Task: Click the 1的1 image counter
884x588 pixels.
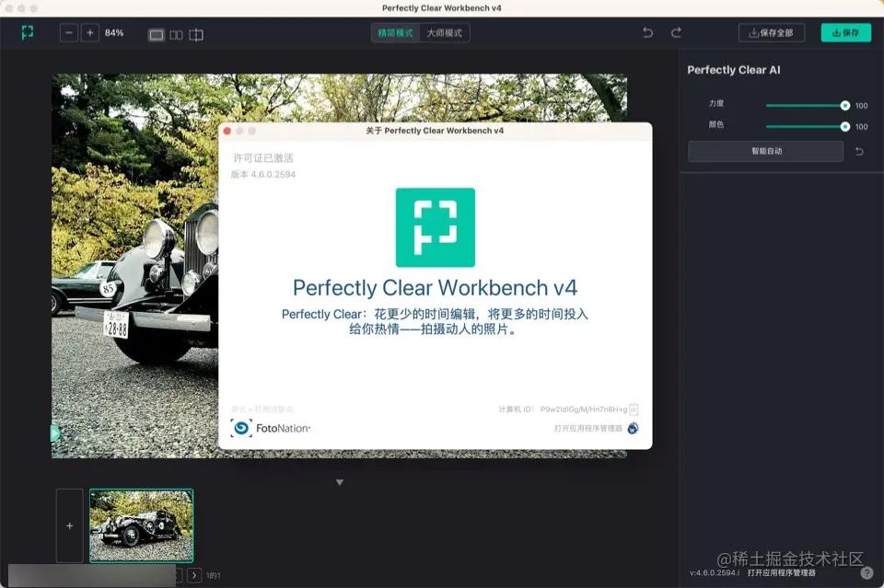Action: (x=213, y=576)
